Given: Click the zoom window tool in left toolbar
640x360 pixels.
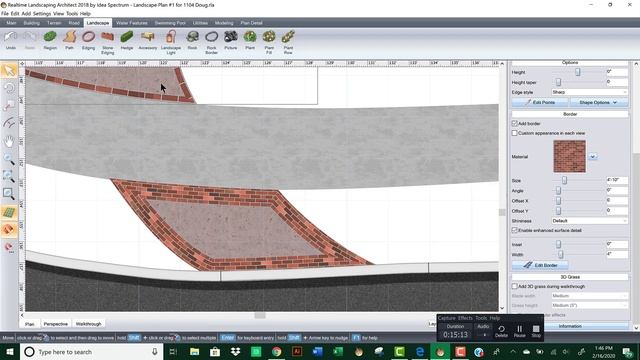Looking at the screenshot, I should point(9,194).
